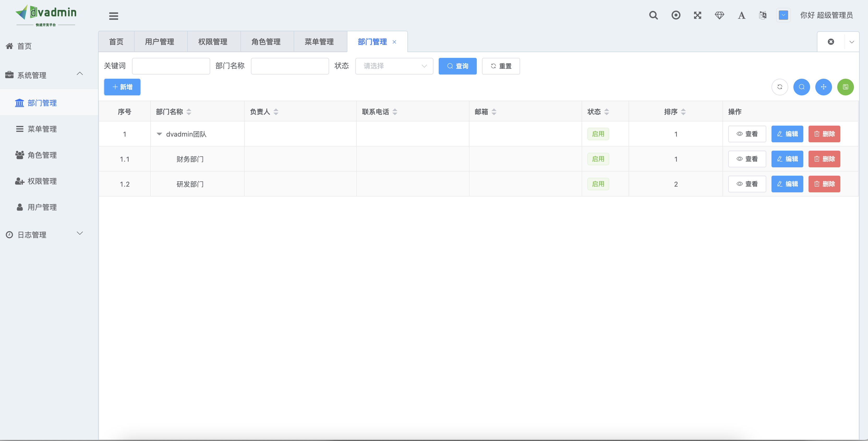
Task: Close the 部门管理 tab
Action: click(x=394, y=42)
